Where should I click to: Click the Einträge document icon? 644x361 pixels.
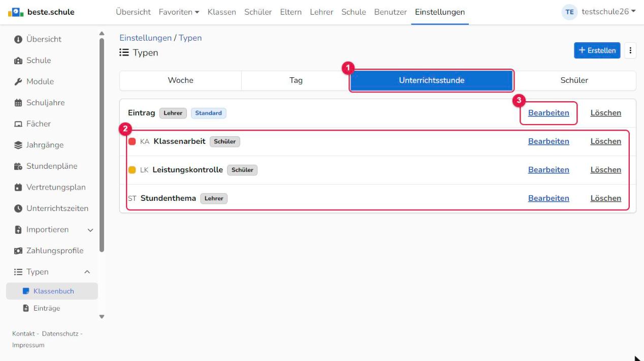26,308
